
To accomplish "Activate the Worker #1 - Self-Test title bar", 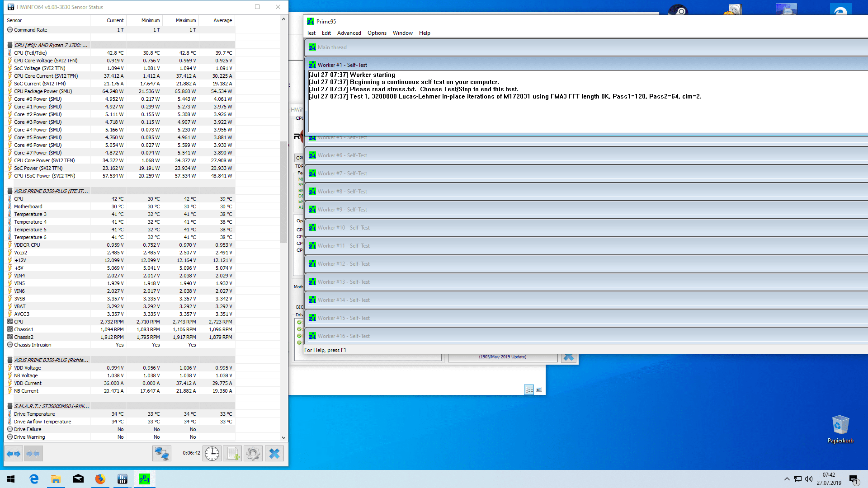I will [x=586, y=65].
